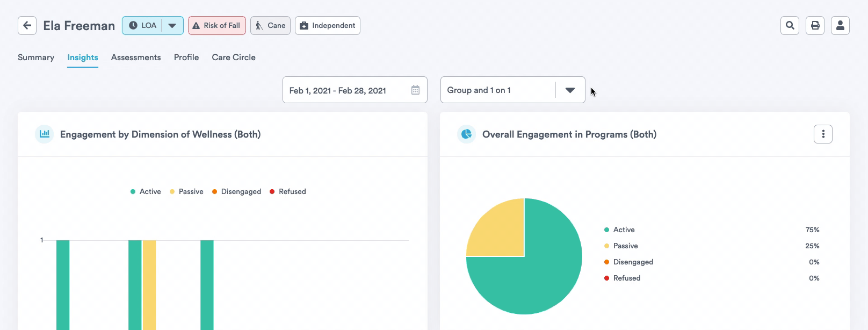The height and width of the screenshot is (330, 868).
Task: Click the Independent tag button
Action: [328, 26]
